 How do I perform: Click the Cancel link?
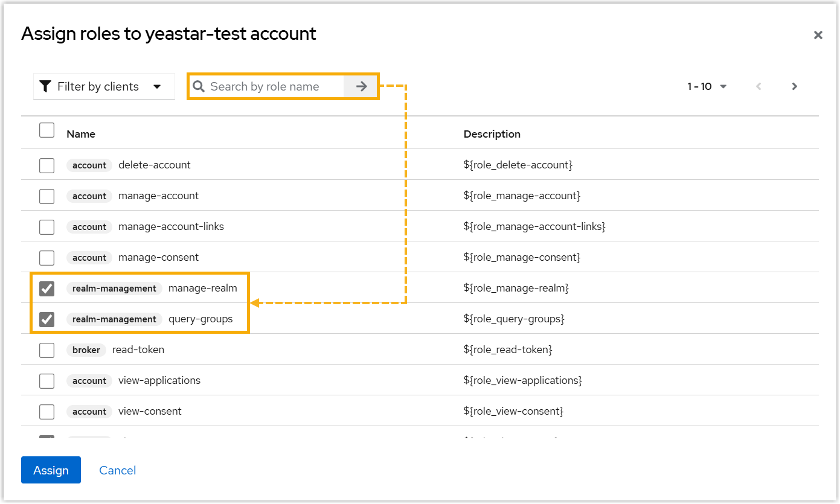[118, 470]
